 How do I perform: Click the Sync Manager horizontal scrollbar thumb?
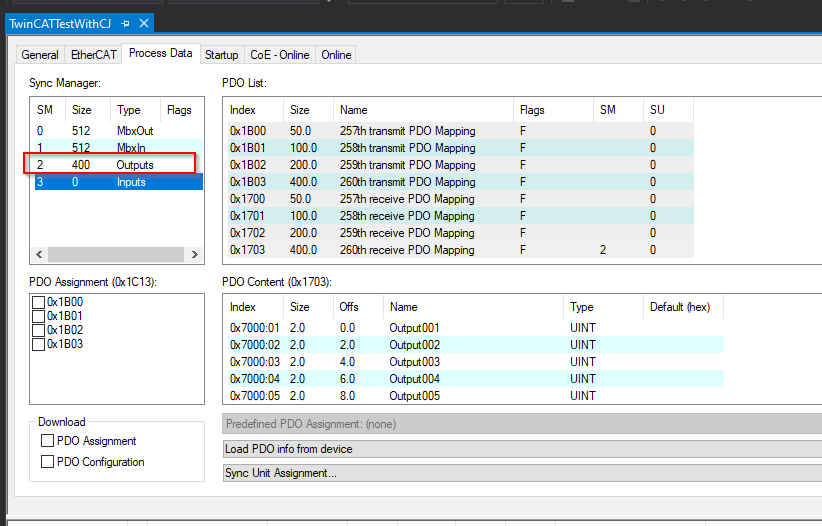[x=116, y=254]
